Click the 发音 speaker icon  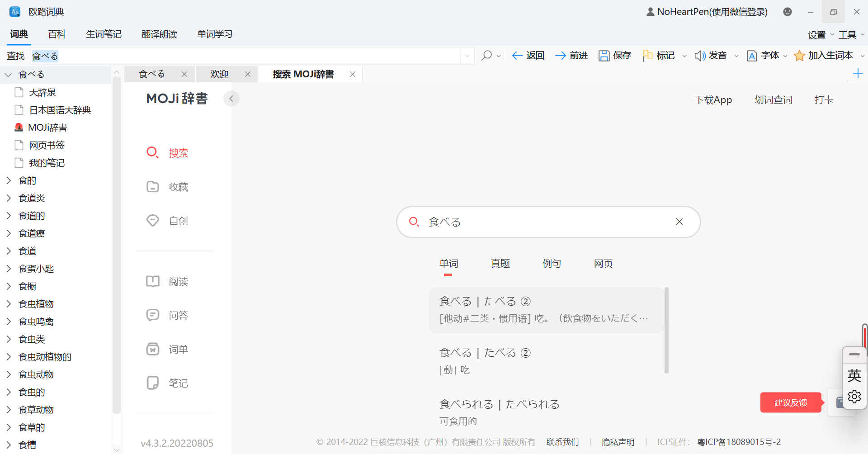pyautogui.click(x=700, y=56)
